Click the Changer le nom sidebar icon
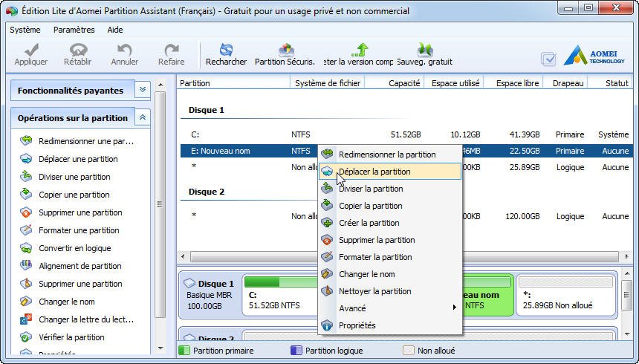The height and width of the screenshot is (364, 639). coord(26,301)
